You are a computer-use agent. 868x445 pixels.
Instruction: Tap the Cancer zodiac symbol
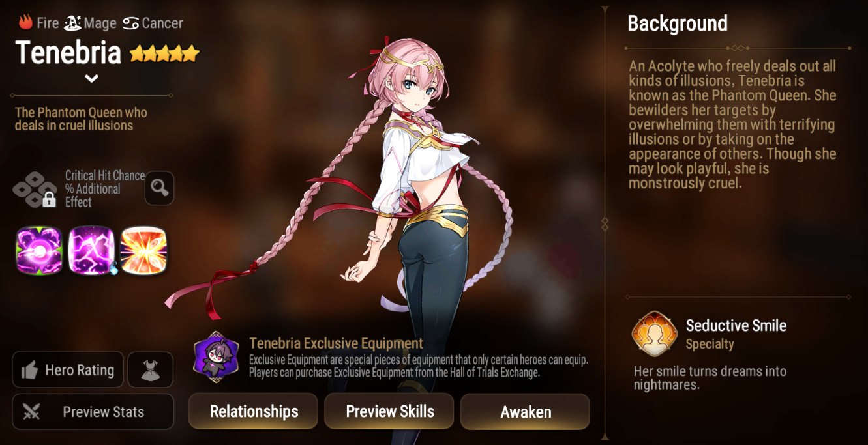(130, 23)
